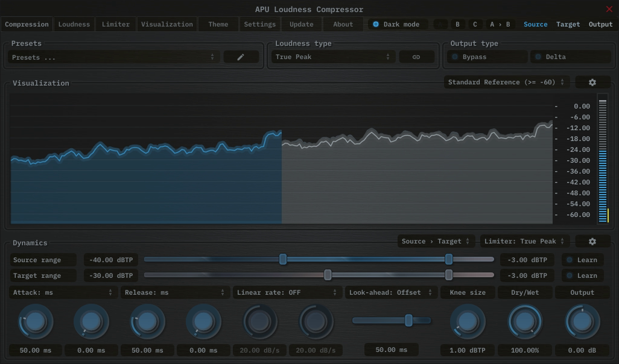This screenshot has height=364, width=619.
Task: Open the Dynamics gear settings
Action: click(x=592, y=241)
